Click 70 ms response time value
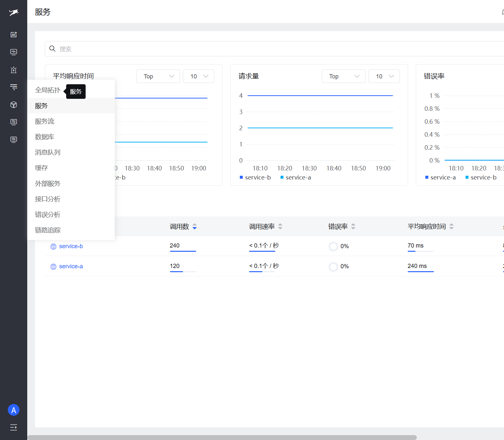Viewport: 504px width, 440px height. [415, 246]
